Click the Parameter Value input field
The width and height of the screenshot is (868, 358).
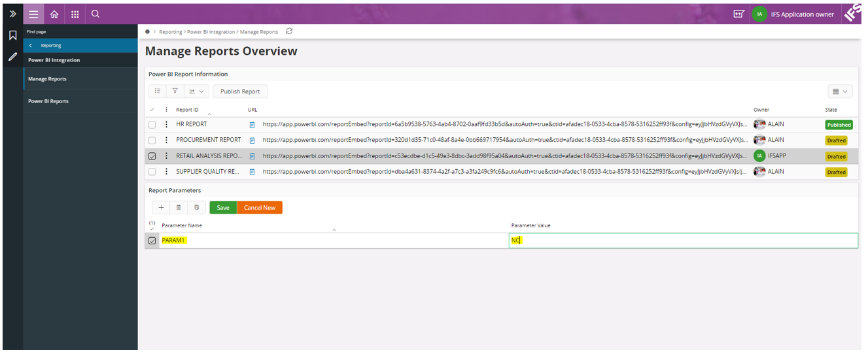pyautogui.click(x=684, y=240)
